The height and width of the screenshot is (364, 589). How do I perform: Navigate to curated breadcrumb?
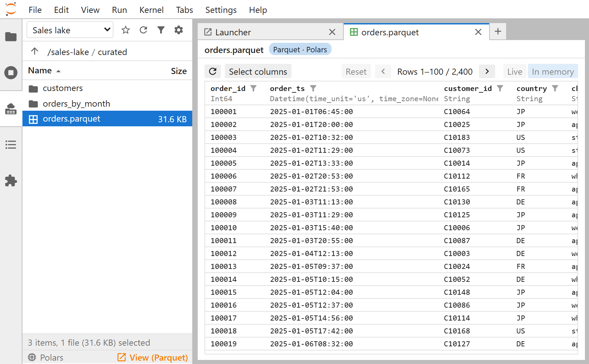coord(112,52)
